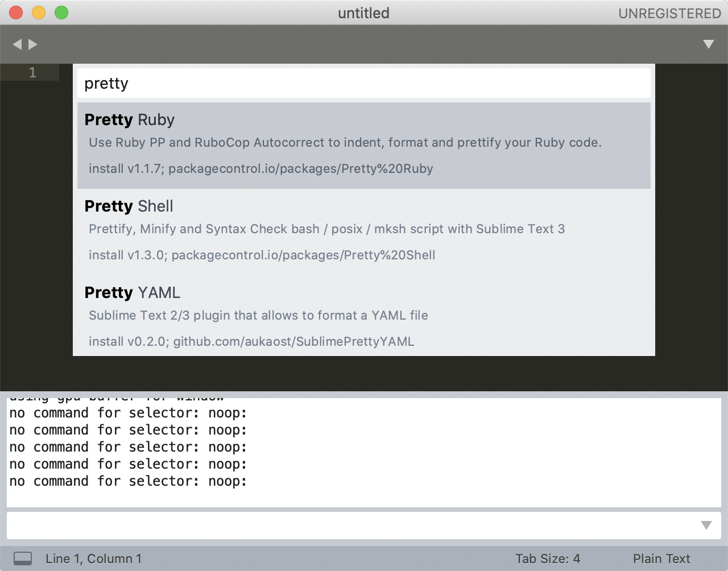
Task: Open the Plain Text syntax menu
Action: [x=661, y=558]
